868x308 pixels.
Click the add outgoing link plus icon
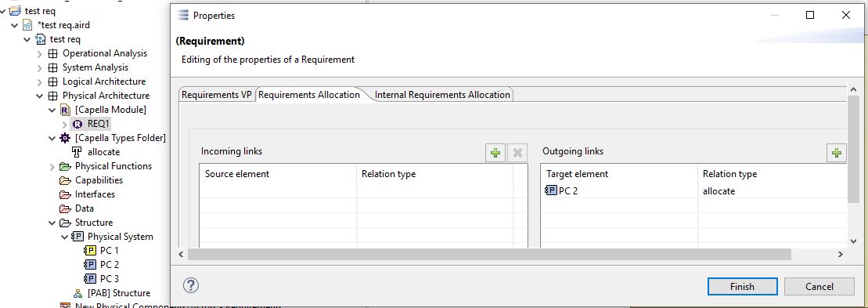point(837,153)
